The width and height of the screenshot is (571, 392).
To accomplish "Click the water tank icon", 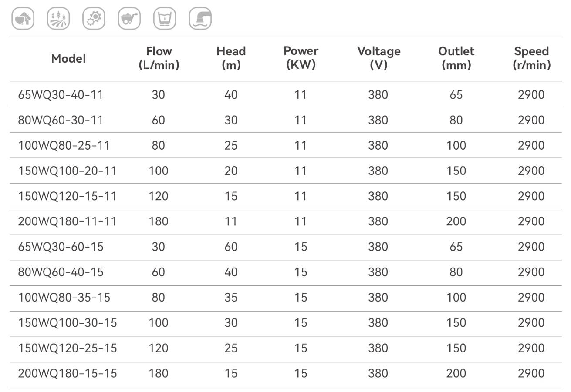I will pyautogui.click(x=165, y=19).
